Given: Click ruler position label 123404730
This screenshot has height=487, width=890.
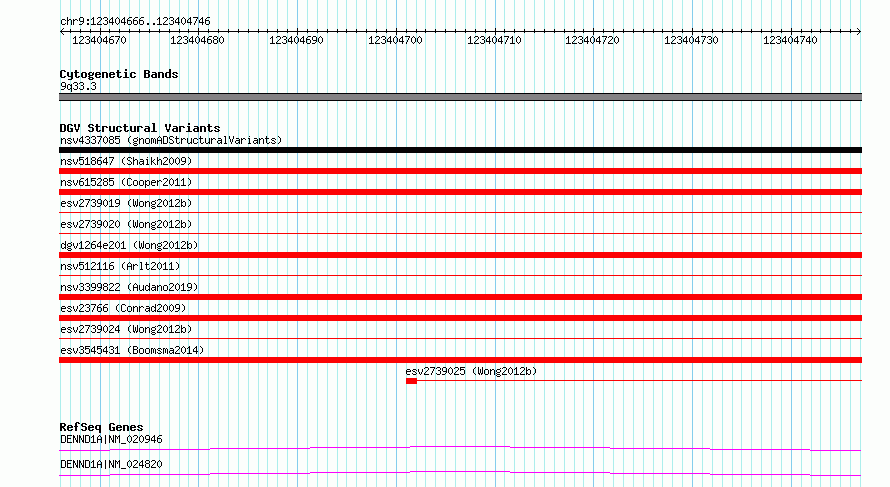Looking at the screenshot, I should (691, 40).
